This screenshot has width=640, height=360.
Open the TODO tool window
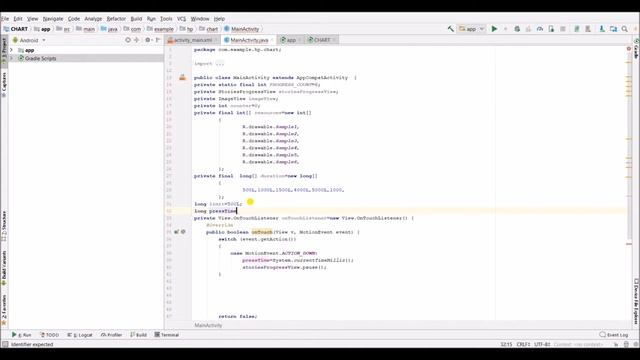point(49,335)
